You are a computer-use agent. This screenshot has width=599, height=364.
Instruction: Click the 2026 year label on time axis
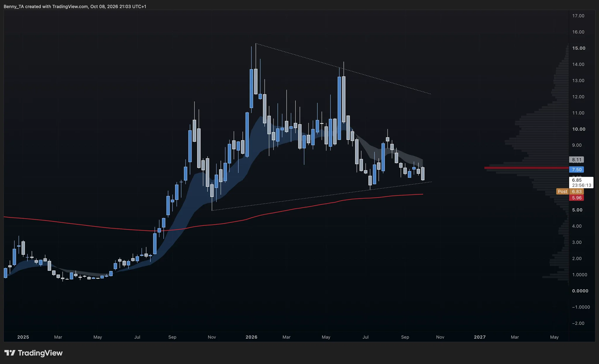252,337
